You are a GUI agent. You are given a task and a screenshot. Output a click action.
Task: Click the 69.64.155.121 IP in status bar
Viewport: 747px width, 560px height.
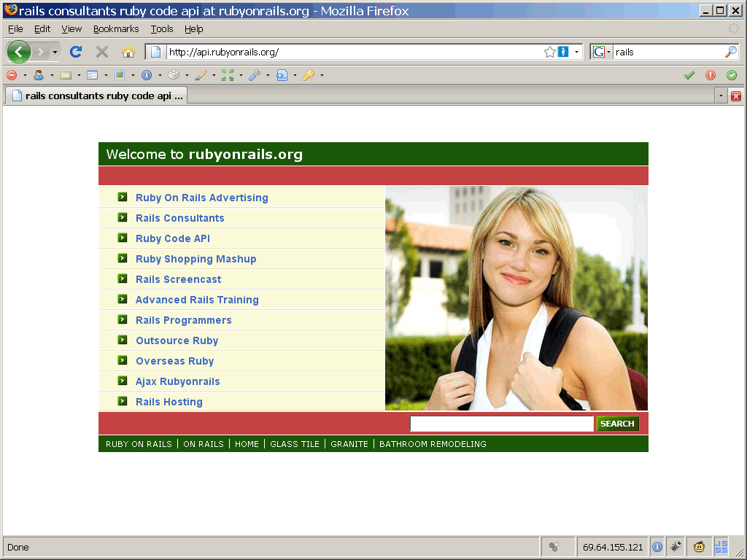coord(613,547)
